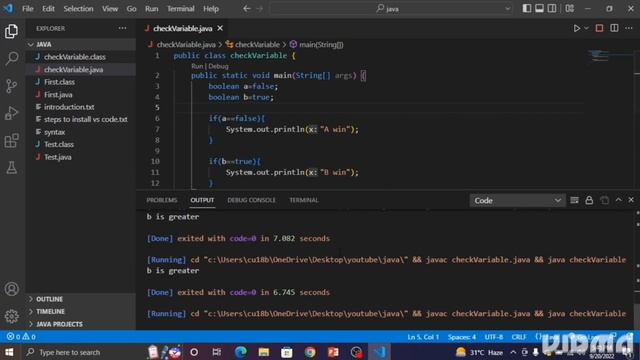Open the Code output channel dropdown
This screenshot has width=640, height=360.
(517, 200)
